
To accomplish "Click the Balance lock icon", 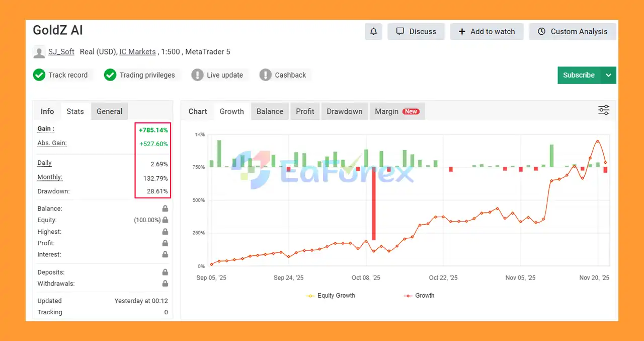I will click(165, 209).
